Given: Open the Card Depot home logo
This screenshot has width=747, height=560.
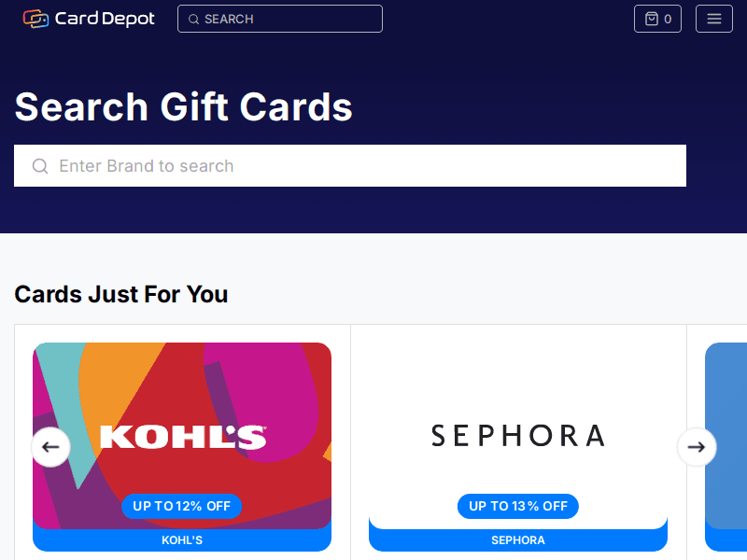Looking at the screenshot, I should (x=89, y=18).
